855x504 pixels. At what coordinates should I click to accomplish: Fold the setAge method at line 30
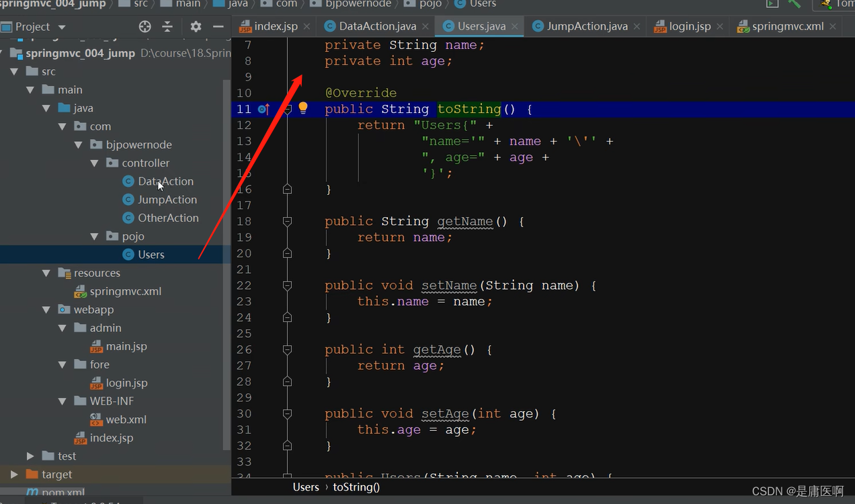pyautogui.click(x=288, y=414)
